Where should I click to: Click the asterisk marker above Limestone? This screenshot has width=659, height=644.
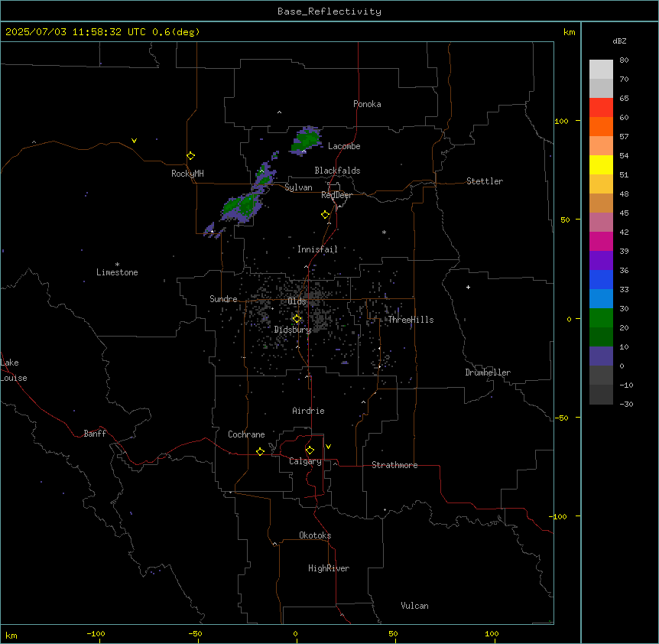[x=117, y=265]
